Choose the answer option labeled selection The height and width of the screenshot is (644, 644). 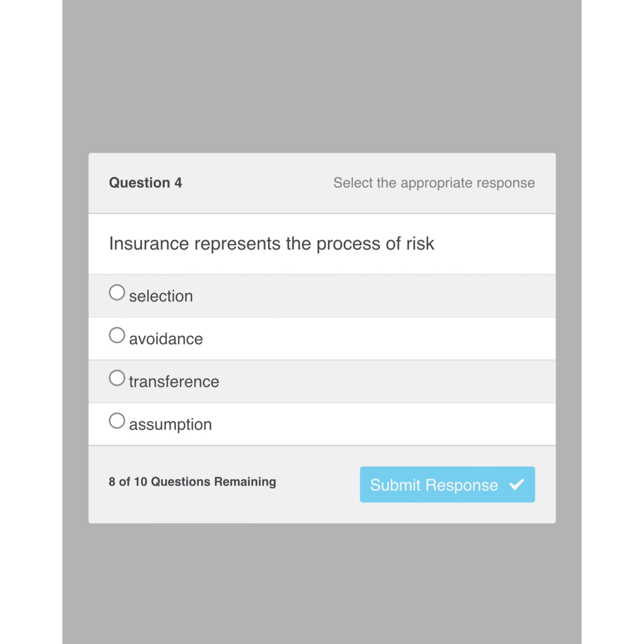(161, 295)
